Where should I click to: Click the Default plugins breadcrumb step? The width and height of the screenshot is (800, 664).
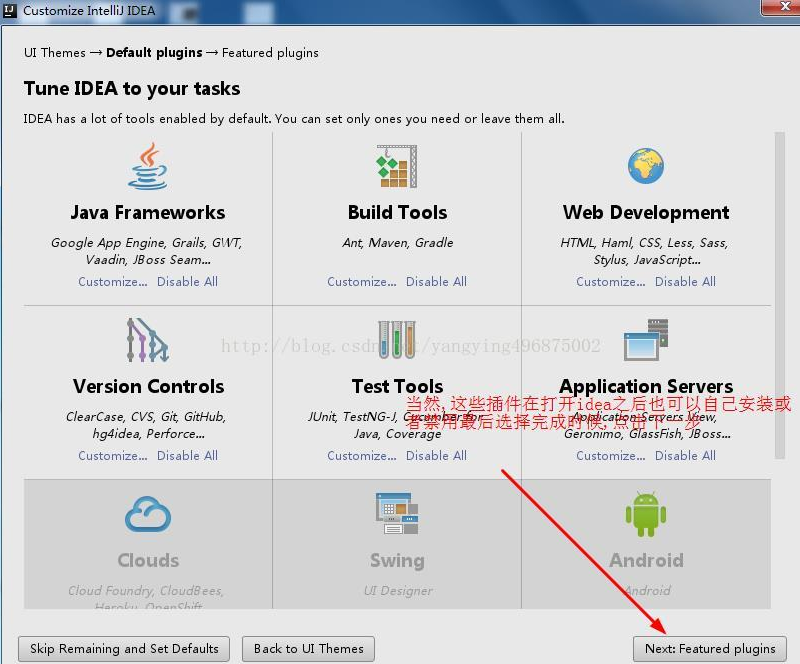(154, 53)
